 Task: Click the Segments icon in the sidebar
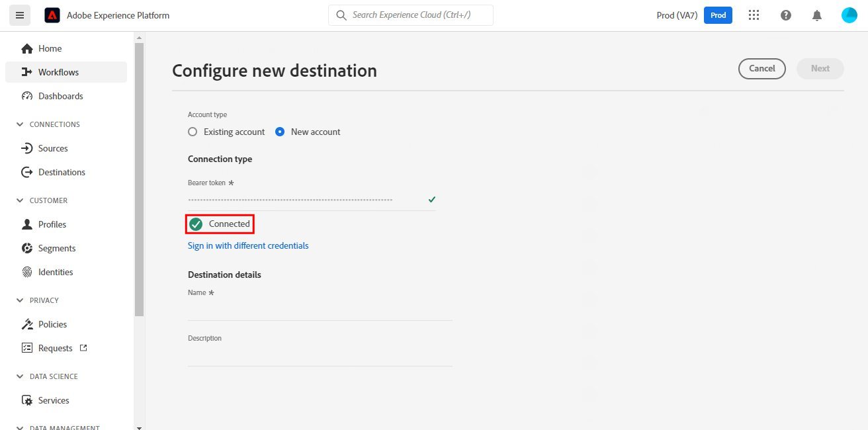27,248
